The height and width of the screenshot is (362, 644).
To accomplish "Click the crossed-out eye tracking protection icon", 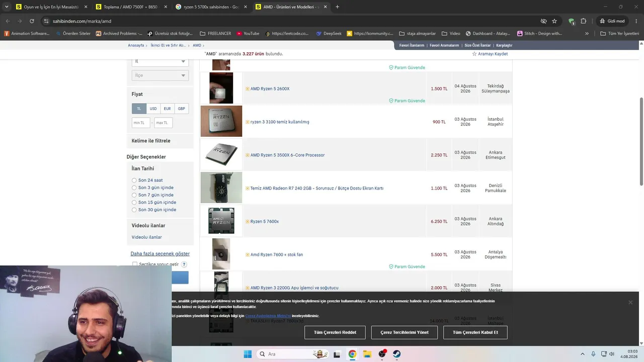I will click(543, 21).
